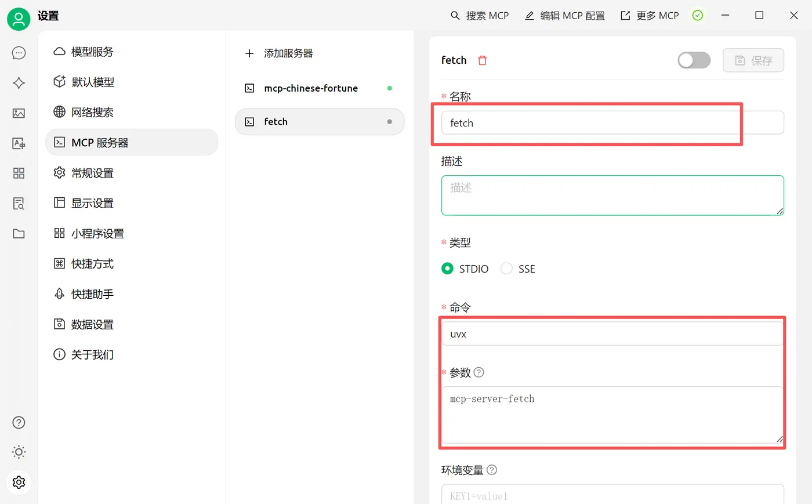Viewport: 812px width, 504px height.
Task: Open the mini apps grid icon
Action: [18, 173]
